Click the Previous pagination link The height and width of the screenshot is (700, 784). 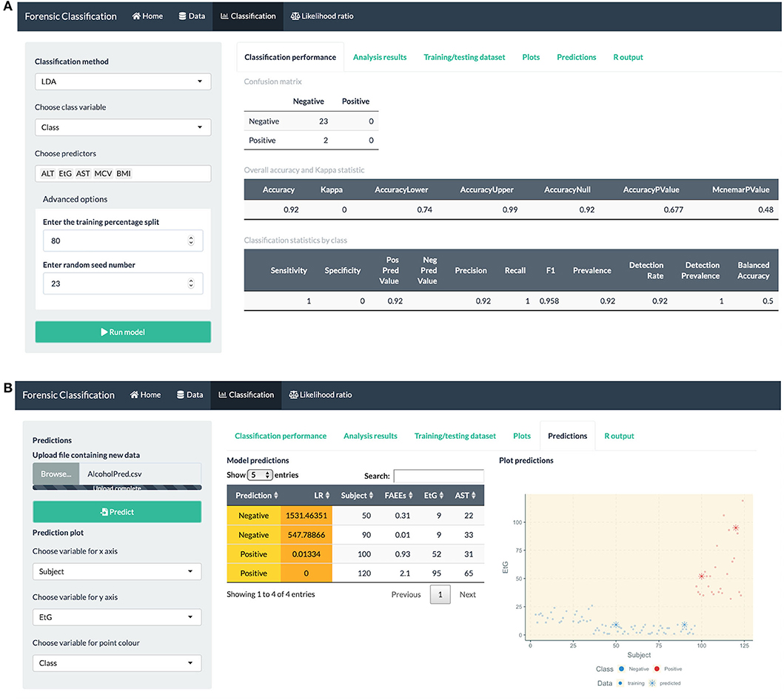tap(406, 594)
